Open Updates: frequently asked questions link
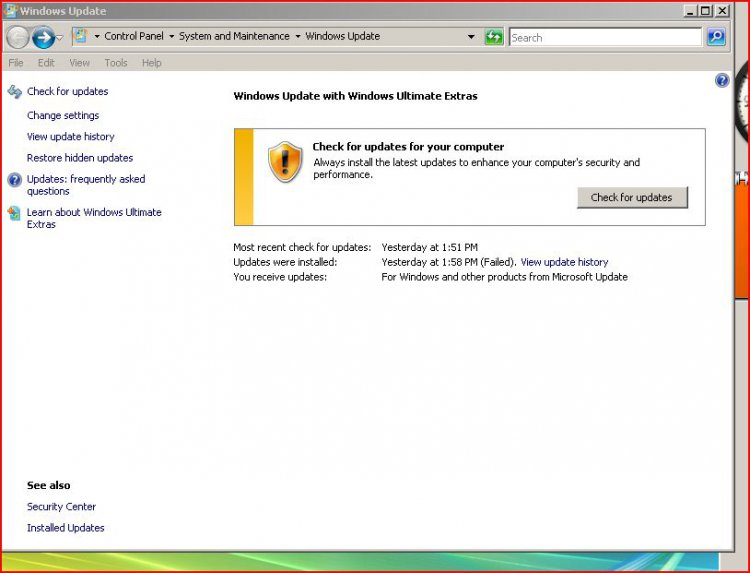Image resolution: width=750 pixels, height=573 pixels. point(86,185)
